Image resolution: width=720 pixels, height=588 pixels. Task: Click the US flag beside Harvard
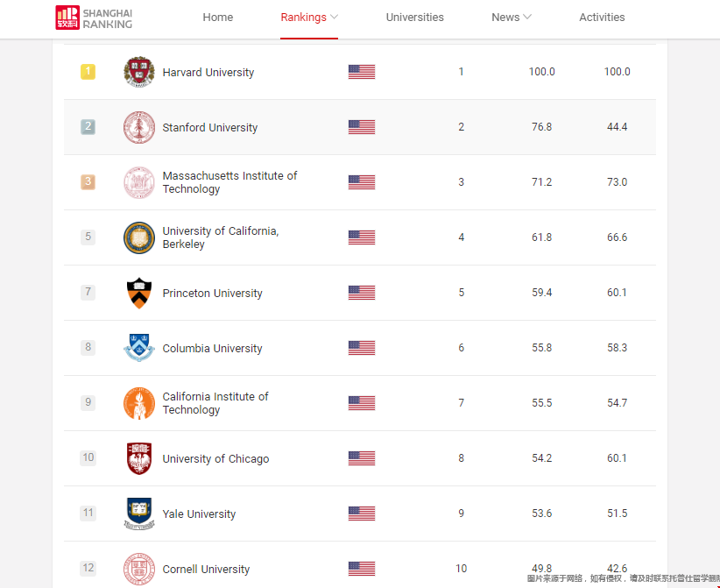[x=362, y=72]
